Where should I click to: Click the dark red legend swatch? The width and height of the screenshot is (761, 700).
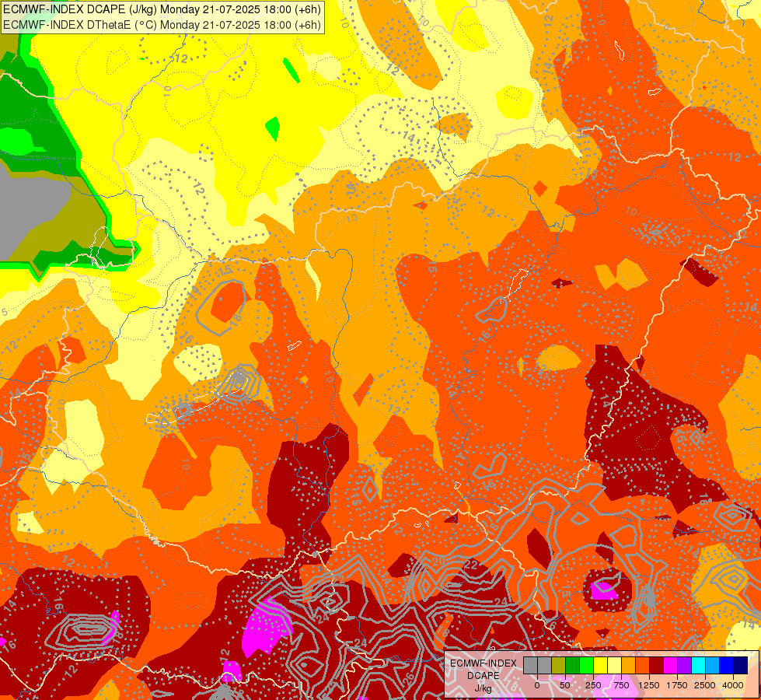657,665
